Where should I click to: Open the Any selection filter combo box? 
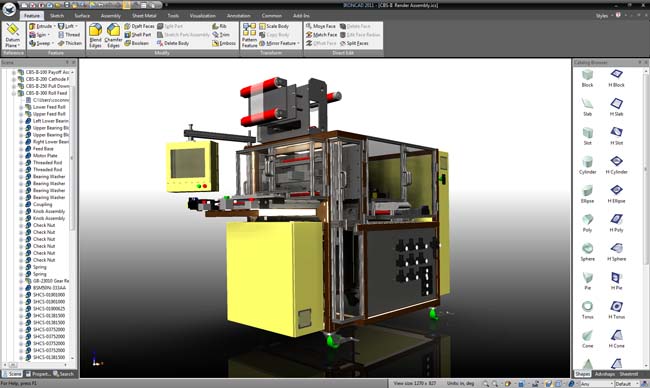point(596,384)
